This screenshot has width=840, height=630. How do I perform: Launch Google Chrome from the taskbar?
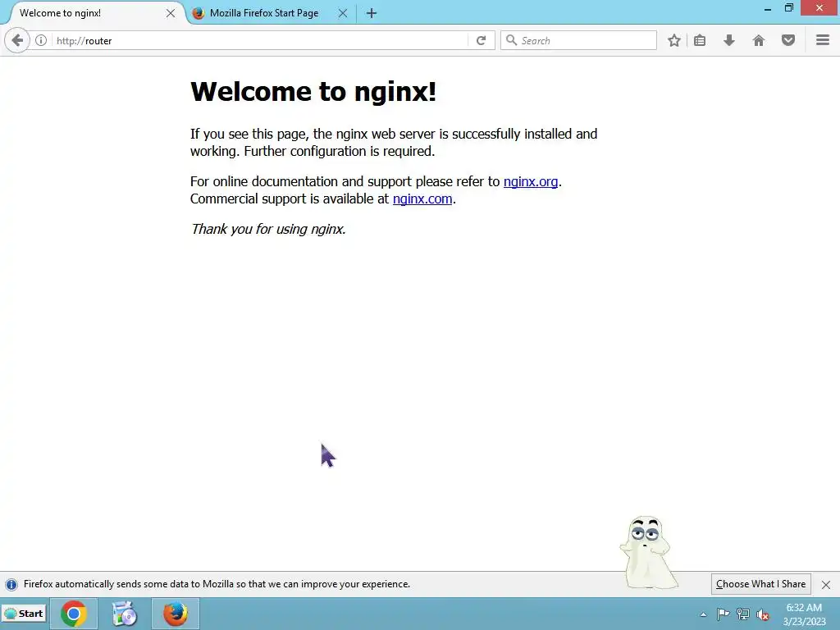click(74, 614)
